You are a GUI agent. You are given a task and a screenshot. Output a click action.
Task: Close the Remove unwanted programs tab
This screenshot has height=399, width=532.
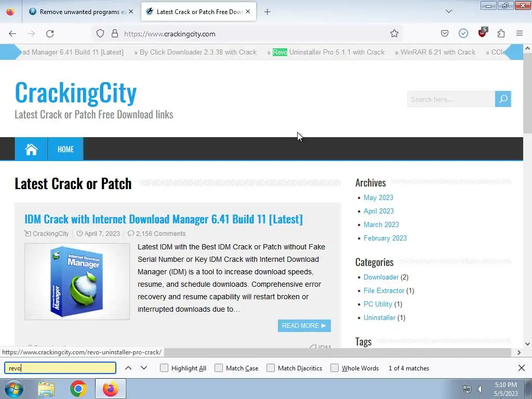coord(131,11)
